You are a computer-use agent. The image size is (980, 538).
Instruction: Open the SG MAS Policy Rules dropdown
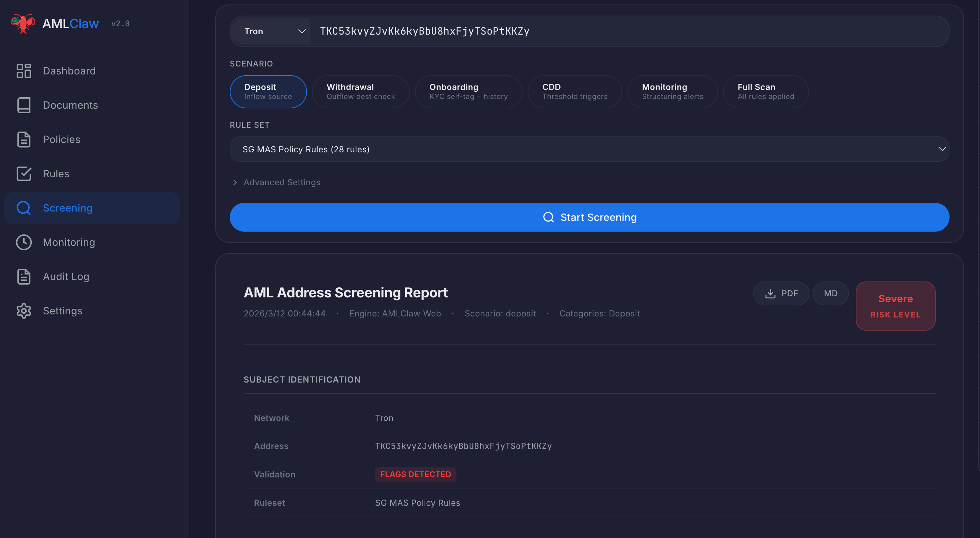pyautogui.click(x=589, y=149)
